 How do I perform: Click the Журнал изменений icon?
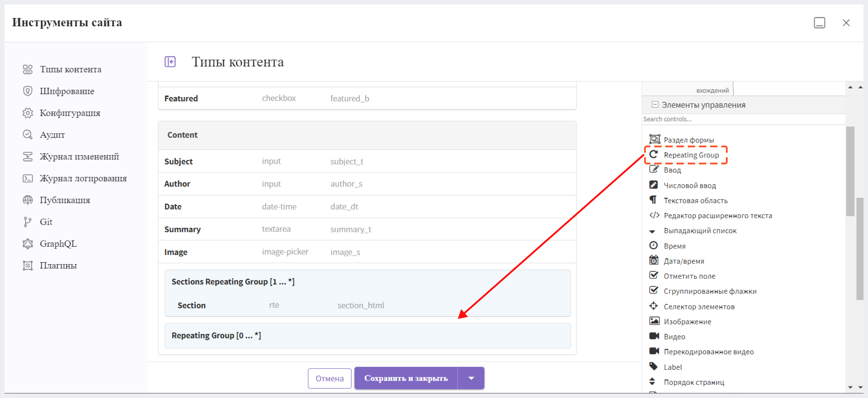coord(28,156)
